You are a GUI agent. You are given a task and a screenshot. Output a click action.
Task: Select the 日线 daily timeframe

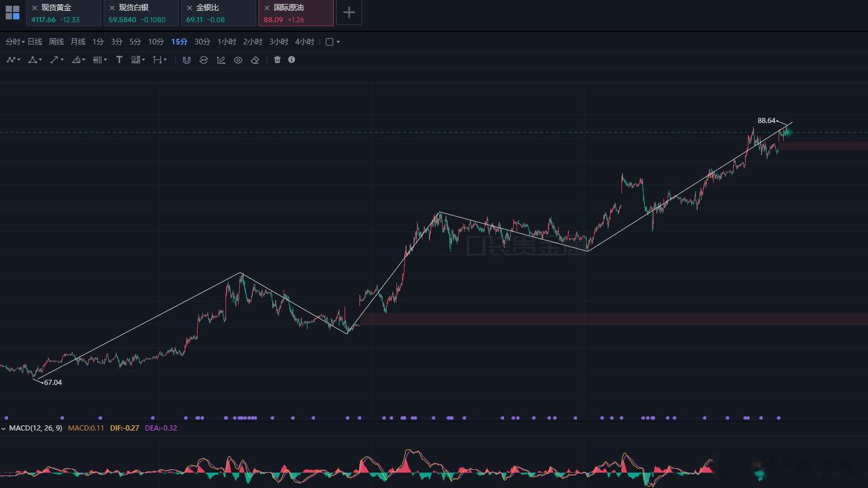click(x=35, y=42)
